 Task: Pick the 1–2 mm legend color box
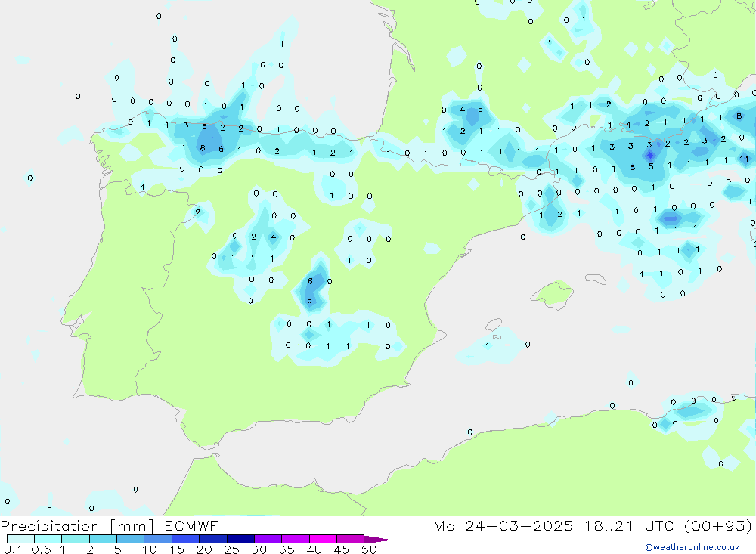pyautogui.click(x=76, y=539)
